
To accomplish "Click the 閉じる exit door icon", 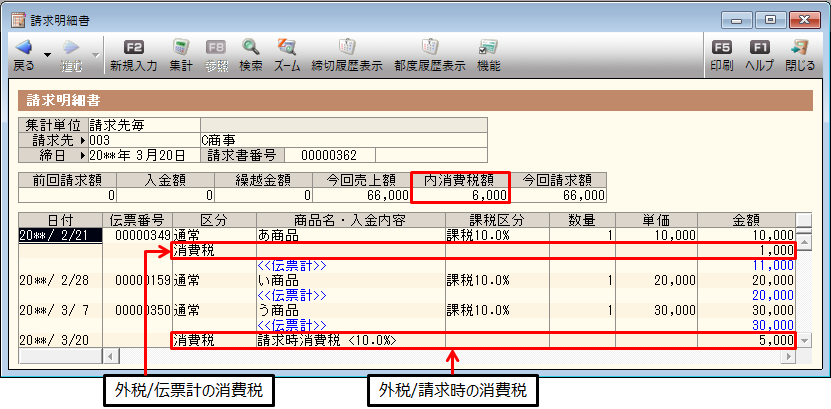I will click(x=799, y=47).
